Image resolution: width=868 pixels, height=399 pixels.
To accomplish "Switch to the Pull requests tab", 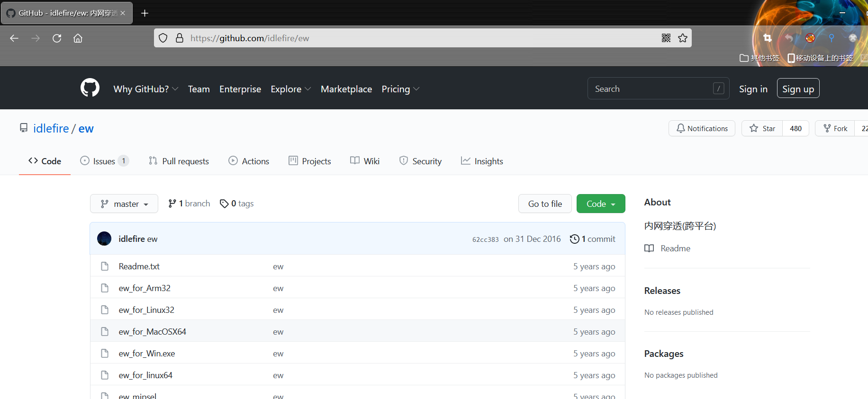I will (x=179, y=161).
